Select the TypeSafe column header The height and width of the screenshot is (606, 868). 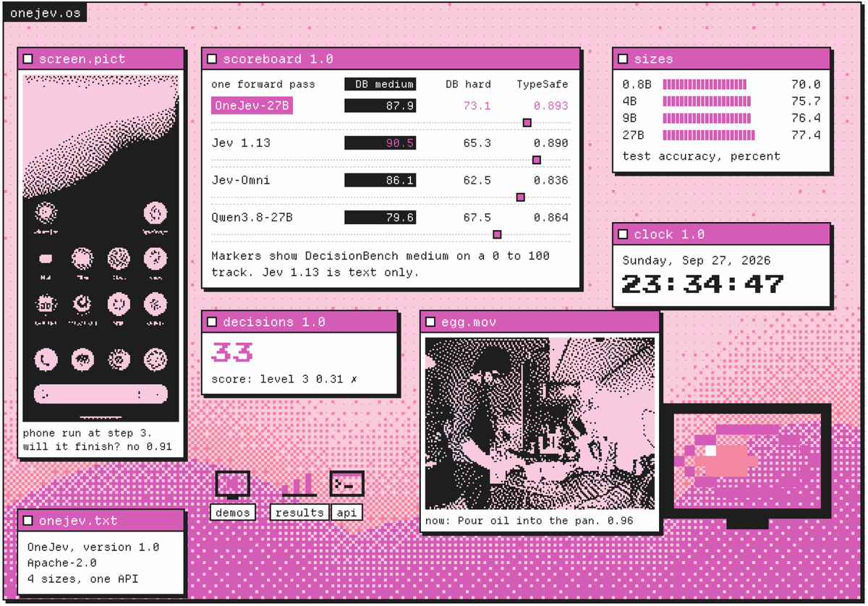(542, 84)
